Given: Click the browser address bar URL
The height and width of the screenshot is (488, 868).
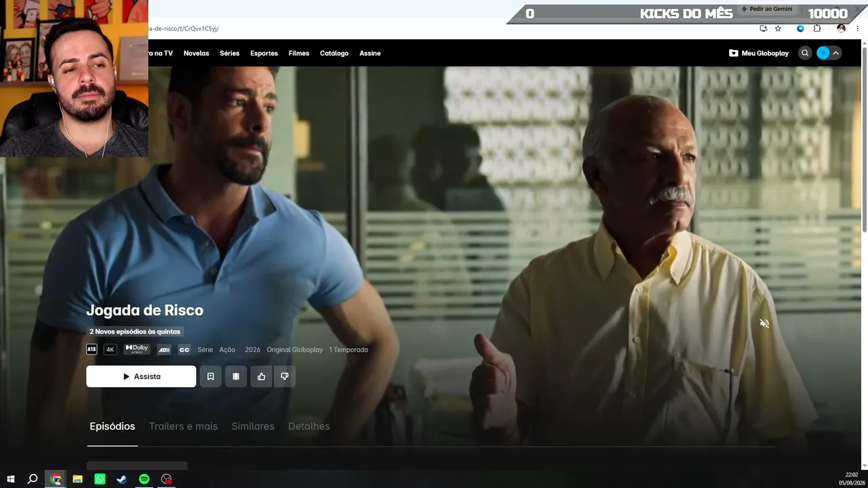Looking at the screenshot, I should tap(184, 28).
